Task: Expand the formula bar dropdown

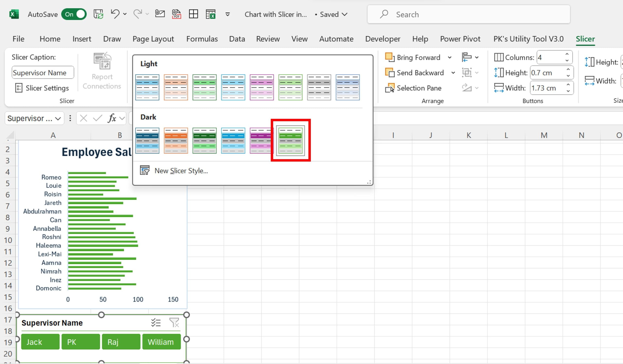Action: (x=124, y=118)
